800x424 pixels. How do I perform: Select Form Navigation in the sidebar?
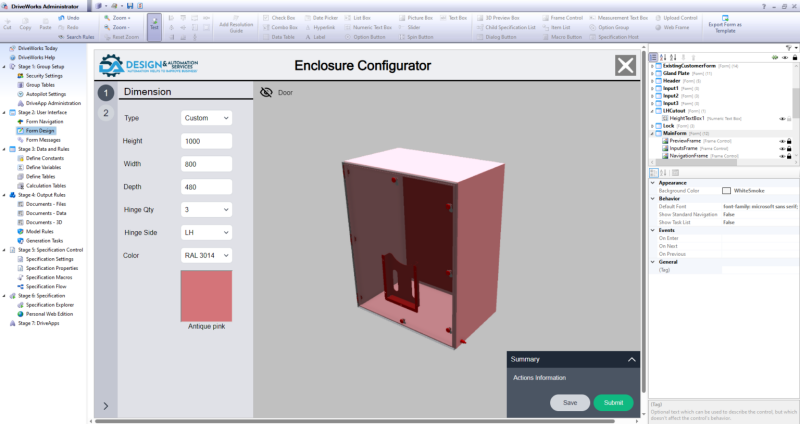[x=47, y=121]
